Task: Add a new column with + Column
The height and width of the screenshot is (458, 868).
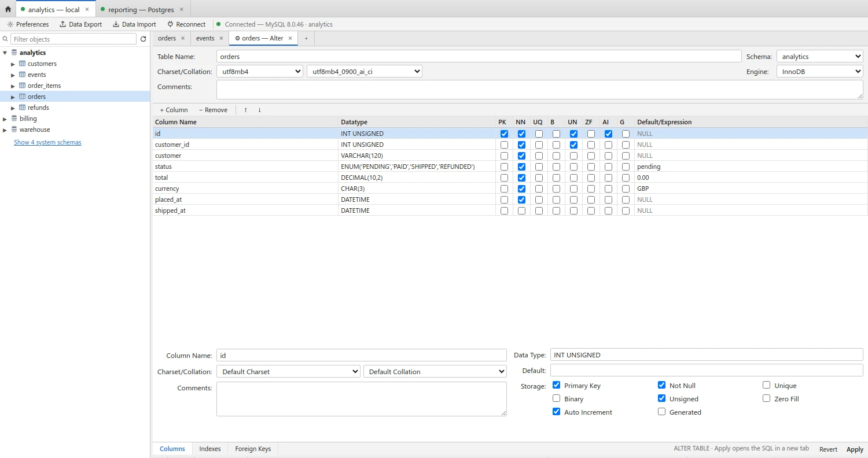Action: (174, 110)
